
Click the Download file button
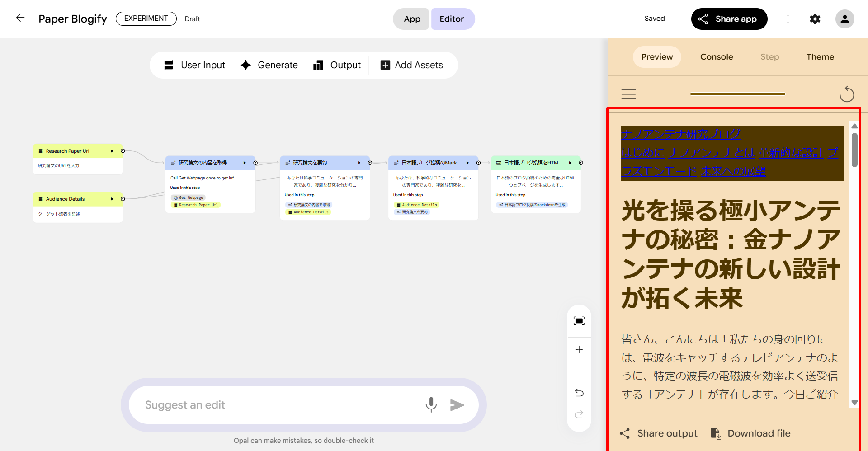tap(751, 433)
